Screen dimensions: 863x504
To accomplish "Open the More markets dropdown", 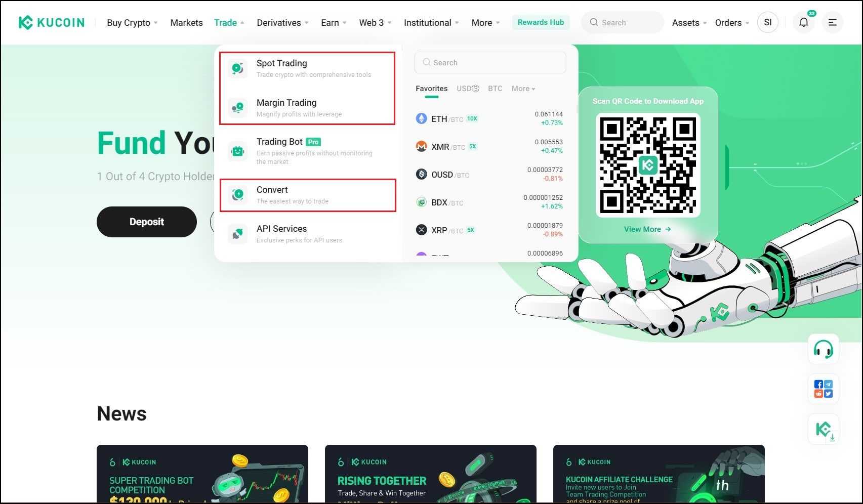I will point(522,89).
